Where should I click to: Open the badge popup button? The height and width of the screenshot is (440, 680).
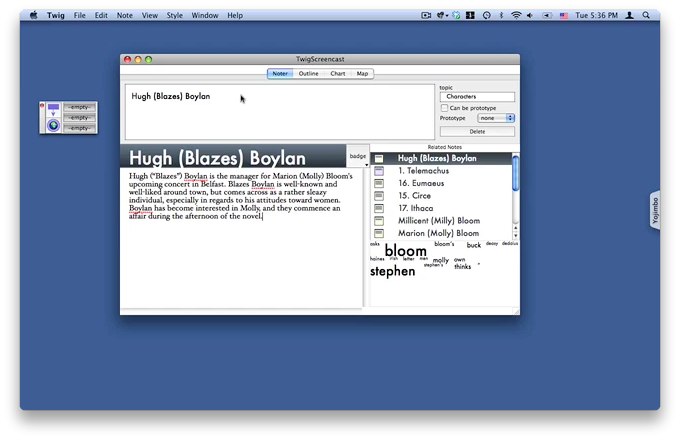(358, 156)
